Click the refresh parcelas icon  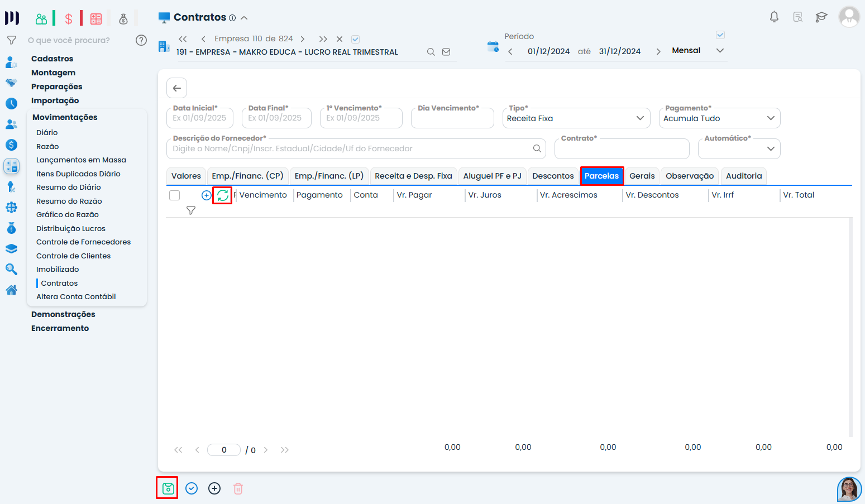coord(222,195)
